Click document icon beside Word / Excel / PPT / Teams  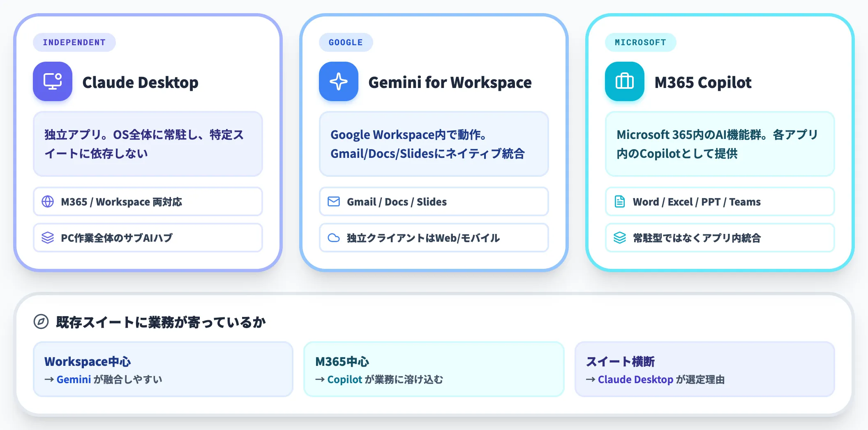(620, 201)
